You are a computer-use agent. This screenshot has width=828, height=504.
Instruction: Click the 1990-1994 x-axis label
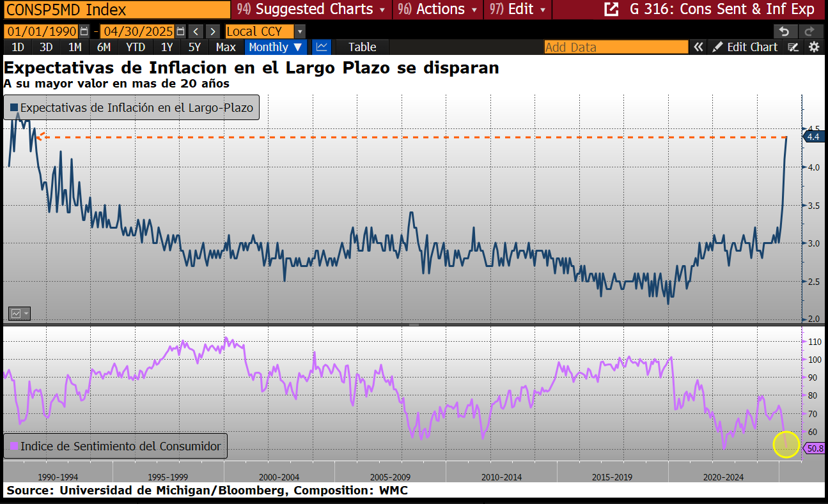58,477
